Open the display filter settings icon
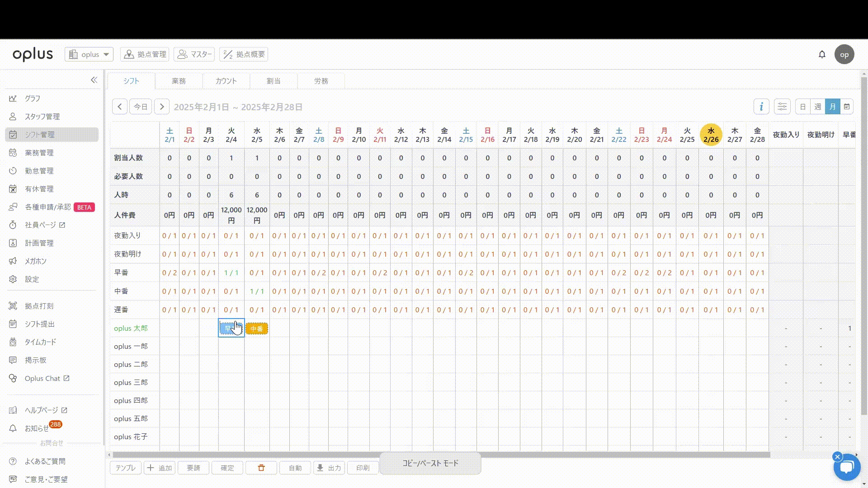Image resolution: width=868 pixels, height=488 pixels. 782,107
